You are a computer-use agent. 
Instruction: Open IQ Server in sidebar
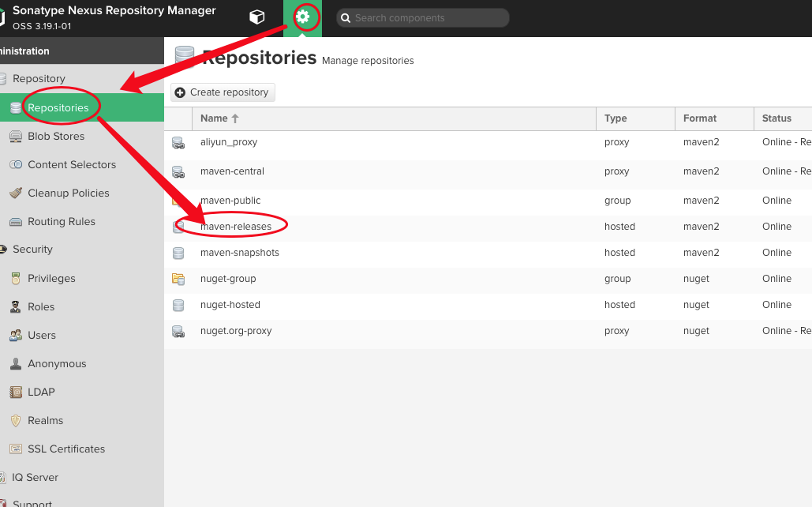tap(82, 478)
